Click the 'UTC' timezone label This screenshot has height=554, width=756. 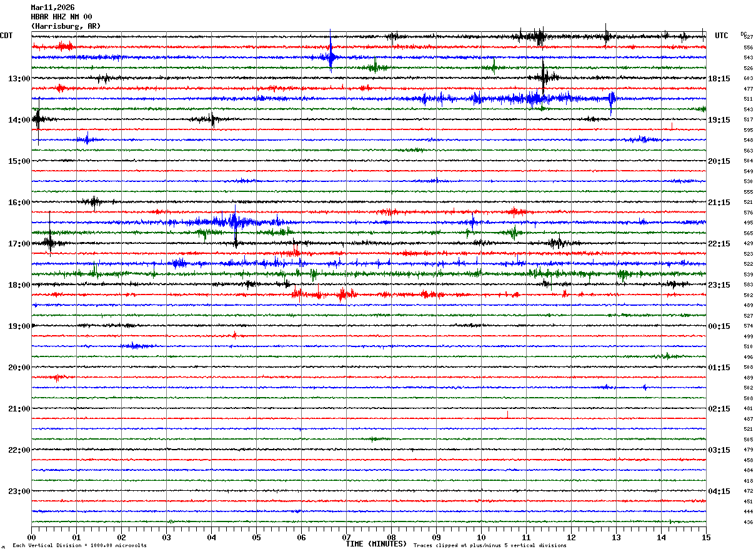pyautogui.click(x=722, y=36)
